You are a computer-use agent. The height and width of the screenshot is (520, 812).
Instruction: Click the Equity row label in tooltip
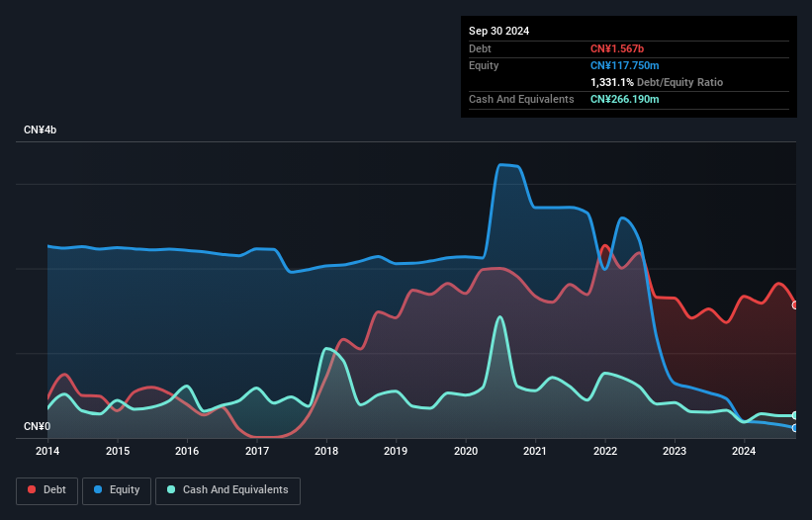(484, 65)
